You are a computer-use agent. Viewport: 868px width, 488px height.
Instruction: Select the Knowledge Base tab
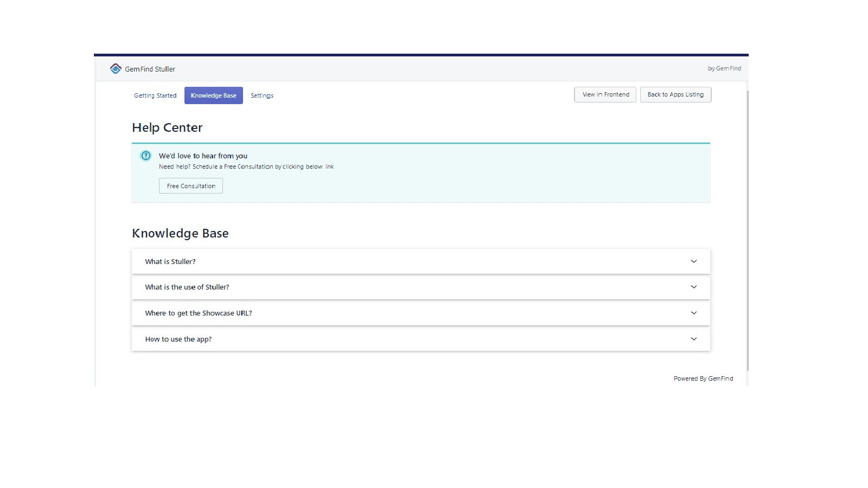[213, 95]
